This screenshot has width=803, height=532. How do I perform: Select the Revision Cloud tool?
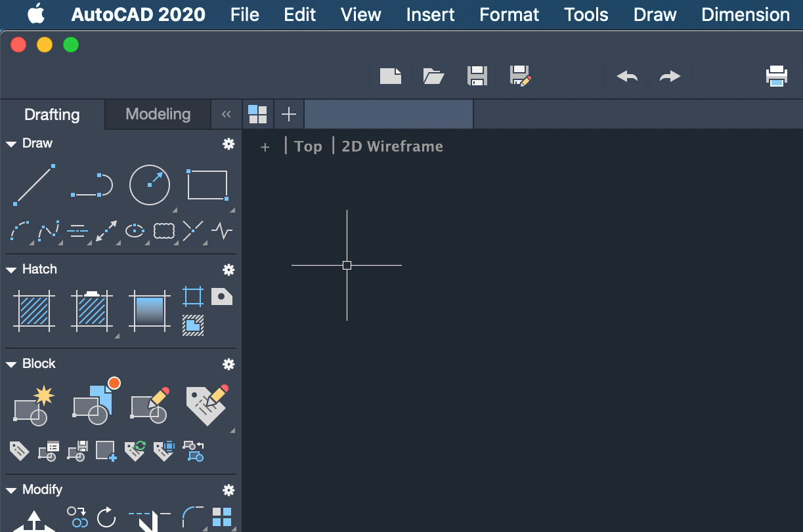164,231
